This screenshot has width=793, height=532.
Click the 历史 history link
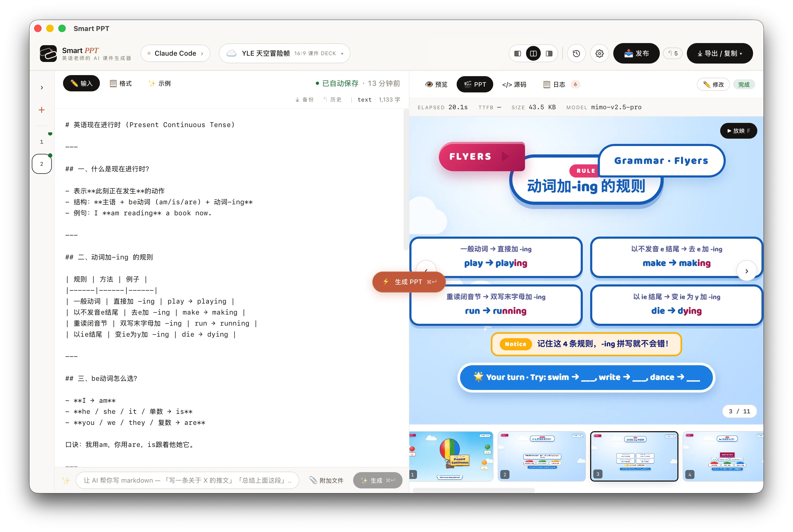(x=332, y=100)
